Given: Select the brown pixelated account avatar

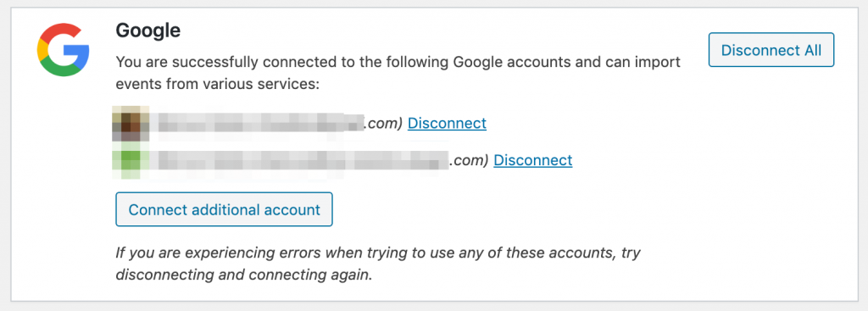Looking at the screenshot, I should point(131,124).
